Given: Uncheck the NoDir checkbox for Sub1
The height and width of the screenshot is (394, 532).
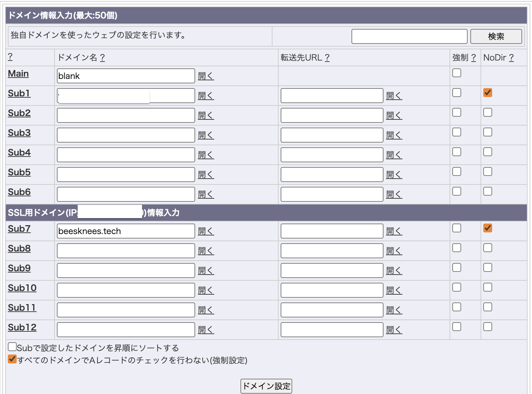Looking at the screenshot, I should 487,92.
